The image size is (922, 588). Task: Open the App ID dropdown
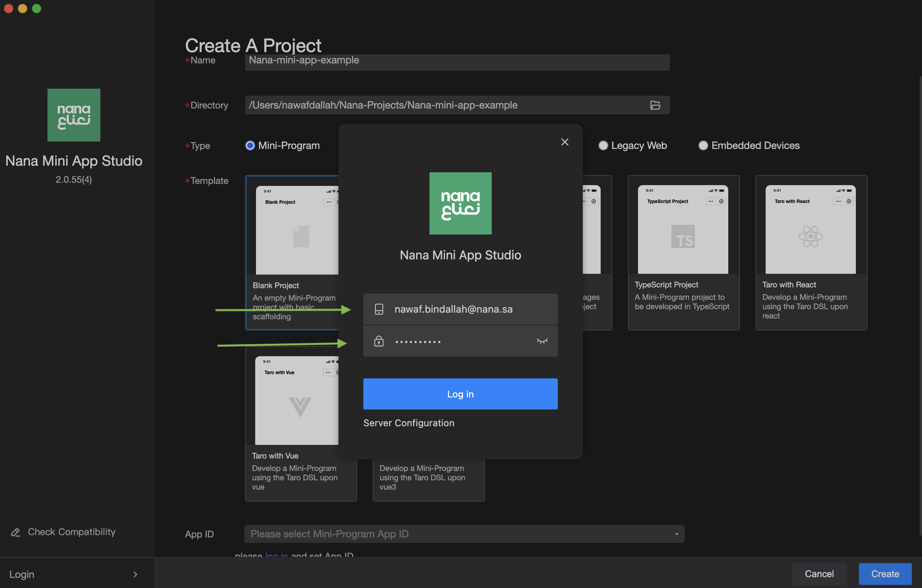coord(464,534)
